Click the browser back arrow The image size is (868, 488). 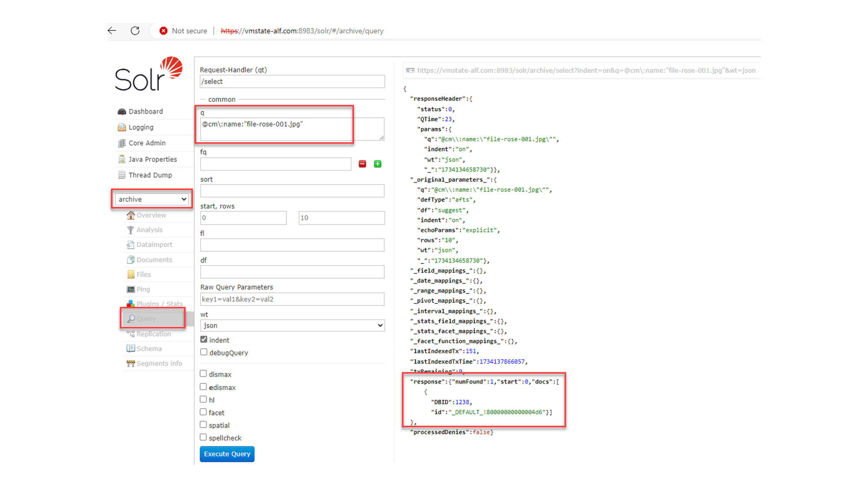112,30
